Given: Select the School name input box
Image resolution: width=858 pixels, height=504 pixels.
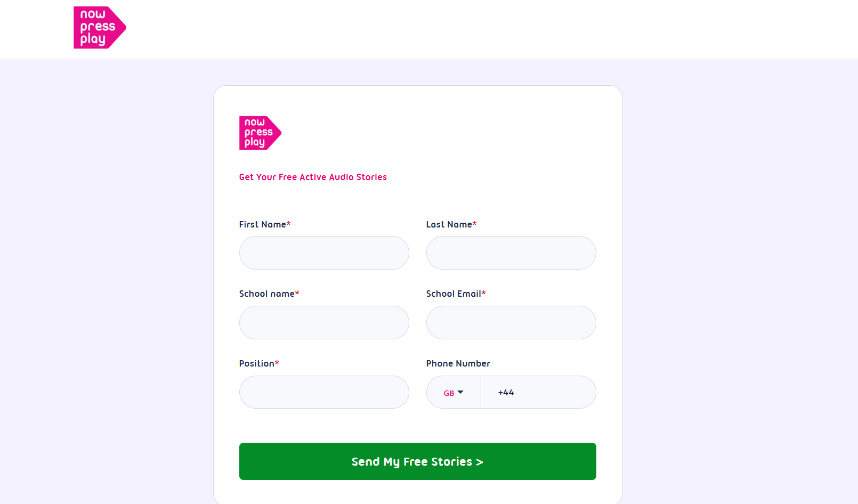Looking at the screenshot, I should pyautogui.click(x=323, y=322).
